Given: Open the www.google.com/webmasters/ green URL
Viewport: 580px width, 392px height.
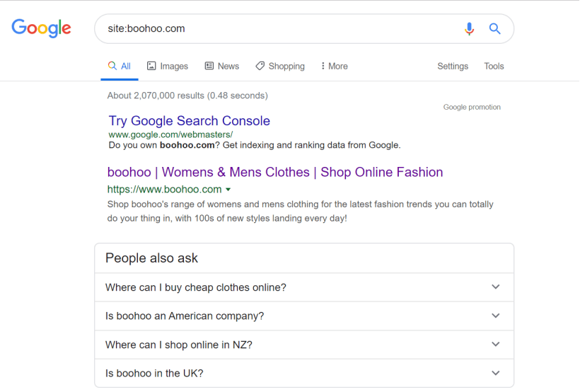Looking at the screenshot, I should tap(170, 134).
